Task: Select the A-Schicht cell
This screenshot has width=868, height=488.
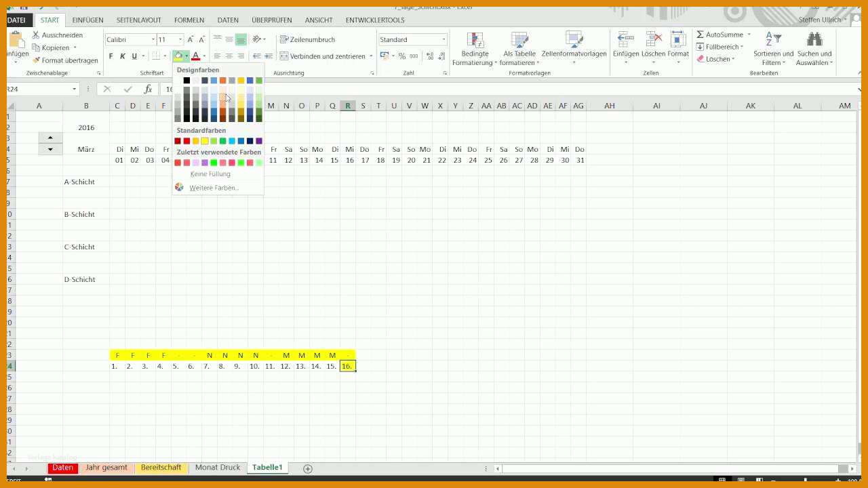Action: (86, 182)
